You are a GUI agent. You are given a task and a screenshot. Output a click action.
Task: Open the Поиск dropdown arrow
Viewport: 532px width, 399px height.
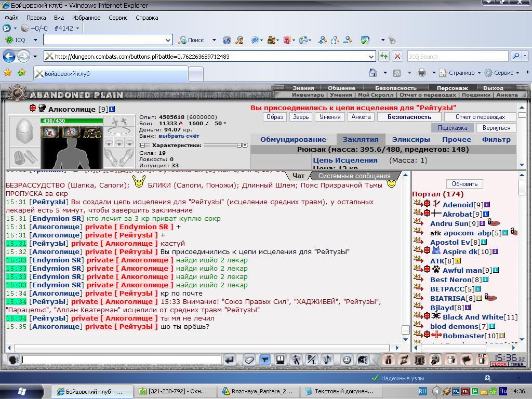click(x=214, y=40)
